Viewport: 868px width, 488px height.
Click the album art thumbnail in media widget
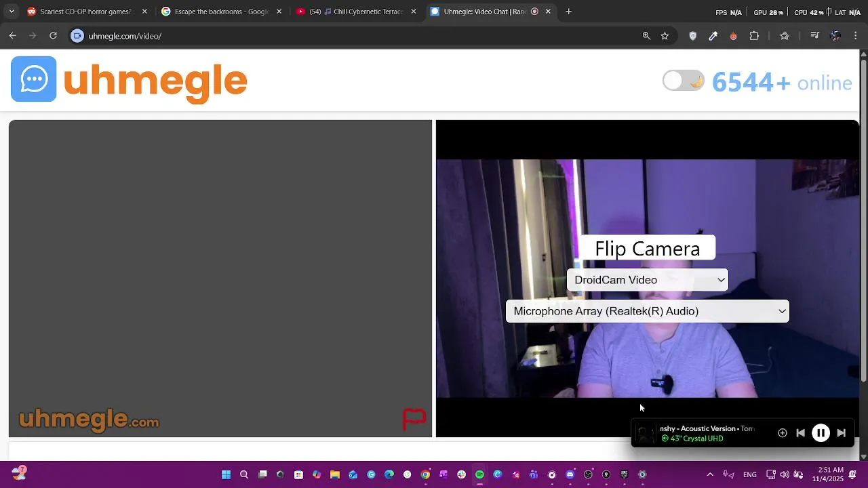646,434
